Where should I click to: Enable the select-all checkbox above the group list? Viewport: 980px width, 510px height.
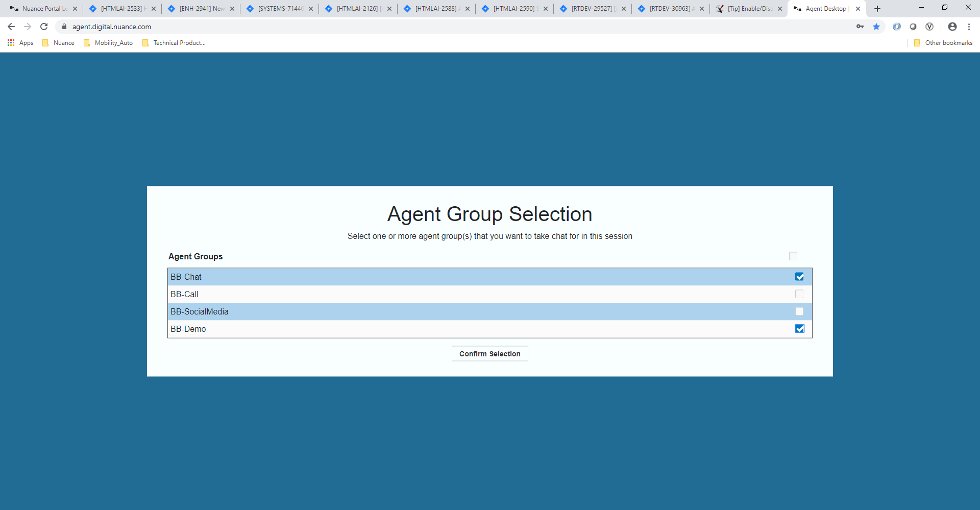click(793, 256)
